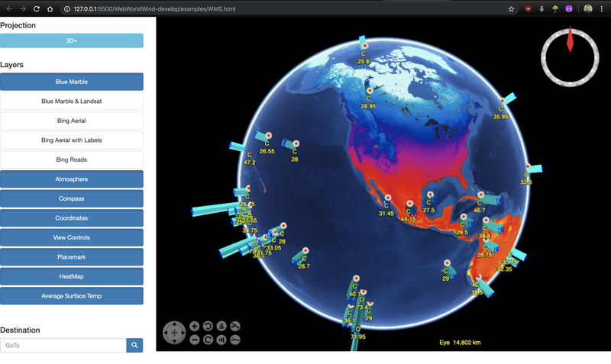Enable the Bing Aerial with Labels layer

(72, 140)
